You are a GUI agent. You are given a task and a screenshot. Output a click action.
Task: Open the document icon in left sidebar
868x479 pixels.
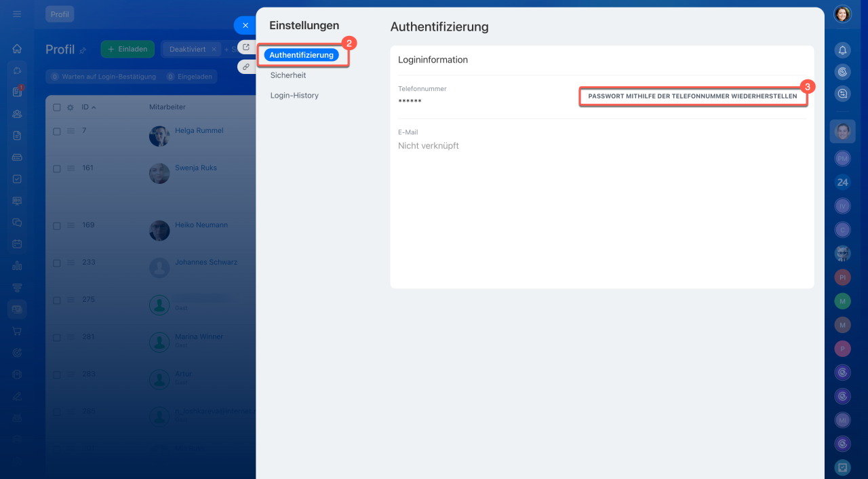click(x=17, y=136)
